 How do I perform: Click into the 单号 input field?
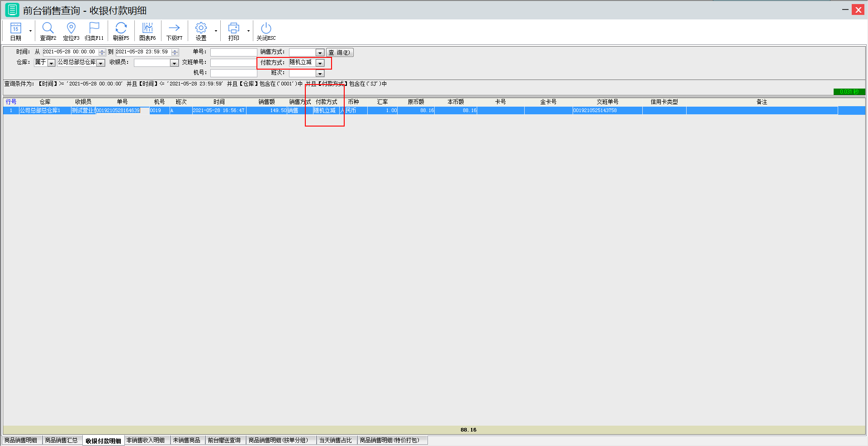pos(233,52)
